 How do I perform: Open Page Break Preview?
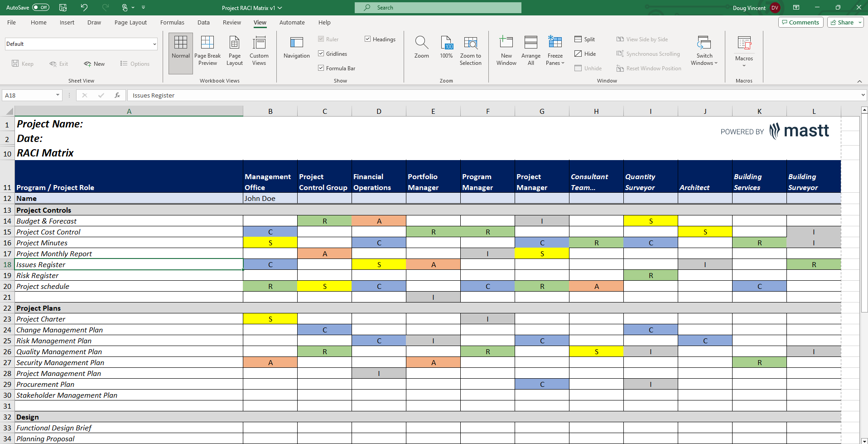tap(207, 50)
